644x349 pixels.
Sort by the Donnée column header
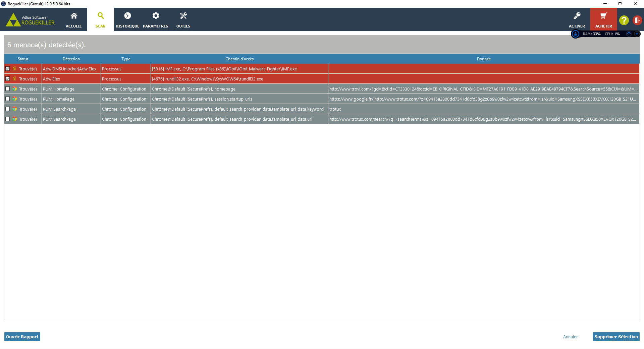pos(484,59)
